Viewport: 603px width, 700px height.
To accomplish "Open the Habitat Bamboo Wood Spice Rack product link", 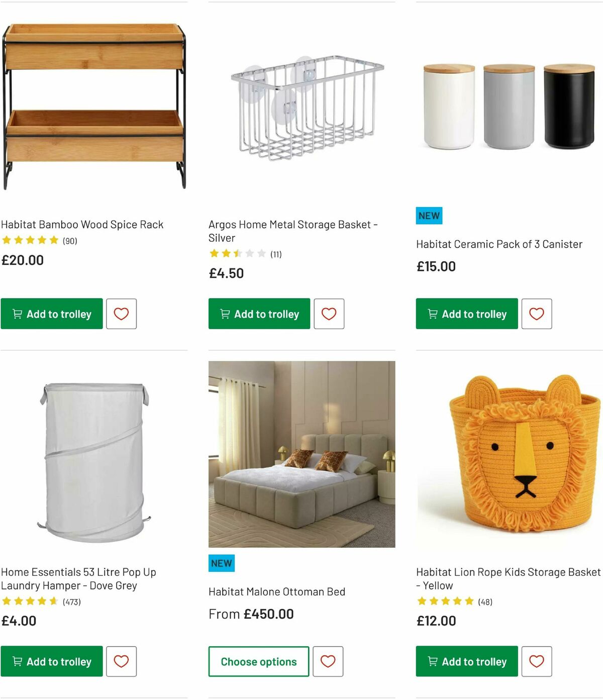I will click(x=82, y=225).
